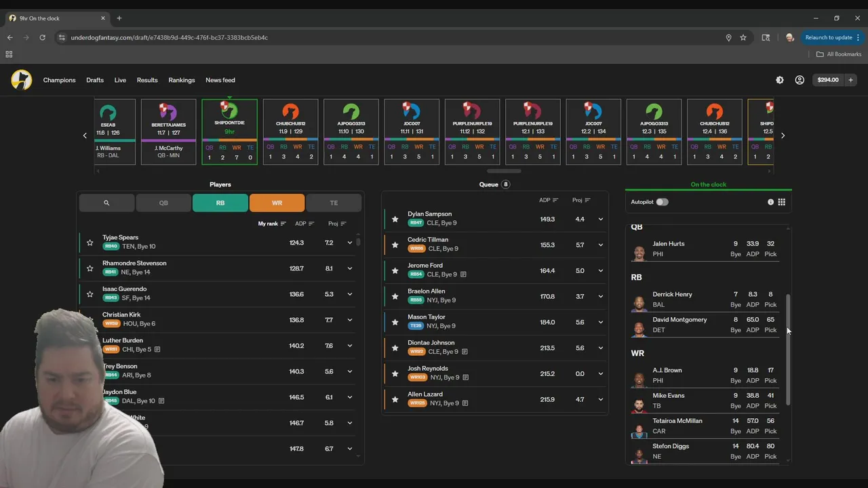Open Rankings nav item
Viewport: 868px width, 488px height.
click(182, 80)
